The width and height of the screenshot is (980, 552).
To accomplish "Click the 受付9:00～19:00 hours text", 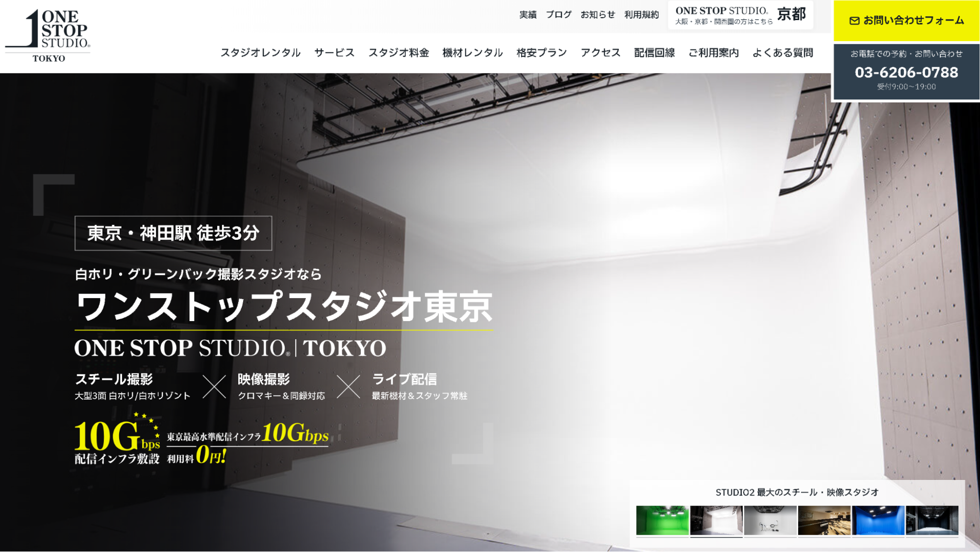I will 906,87.
